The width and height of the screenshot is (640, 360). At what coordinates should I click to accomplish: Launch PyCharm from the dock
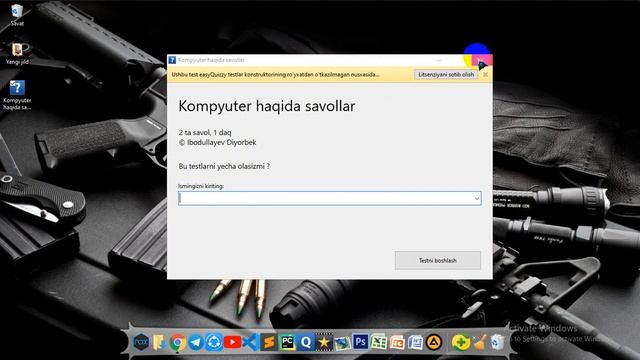[x=287, y=342]
